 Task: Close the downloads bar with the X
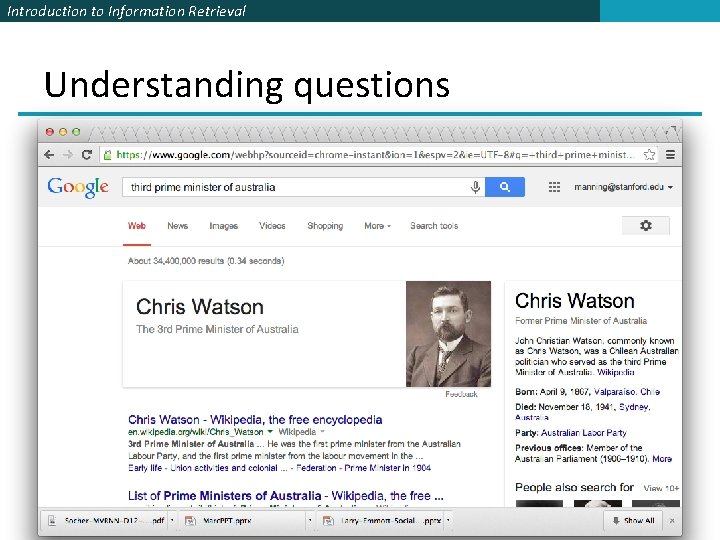pyautogui.click(x=672, y=520)
